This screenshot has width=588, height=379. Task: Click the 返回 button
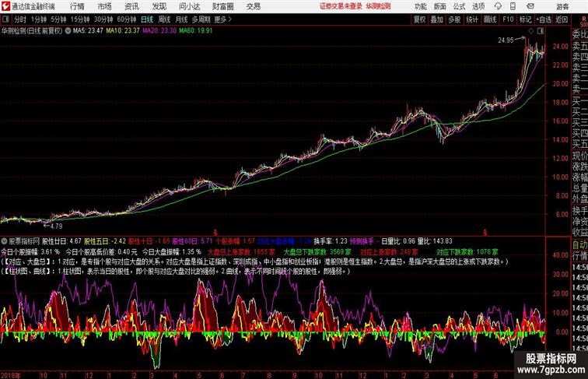(562, 19)
